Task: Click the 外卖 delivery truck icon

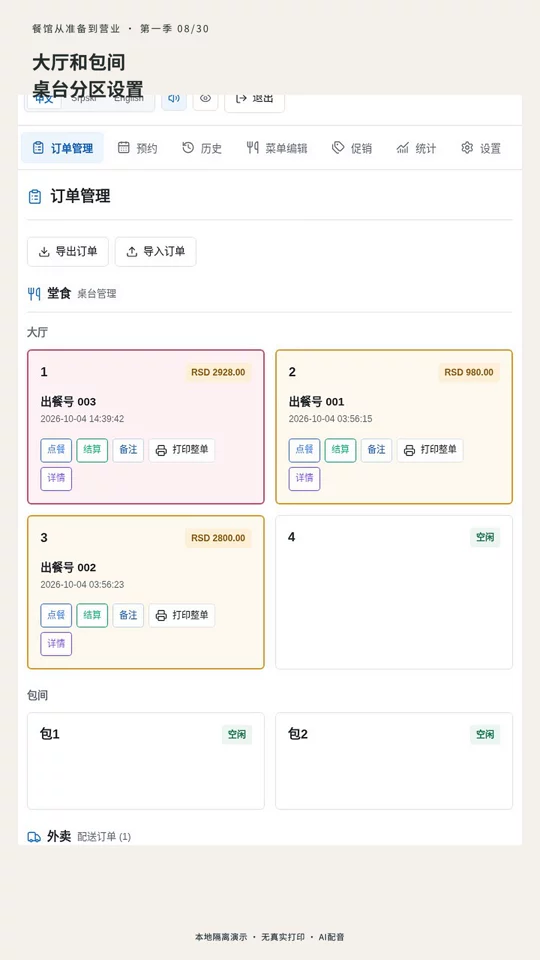Action: 34,837
